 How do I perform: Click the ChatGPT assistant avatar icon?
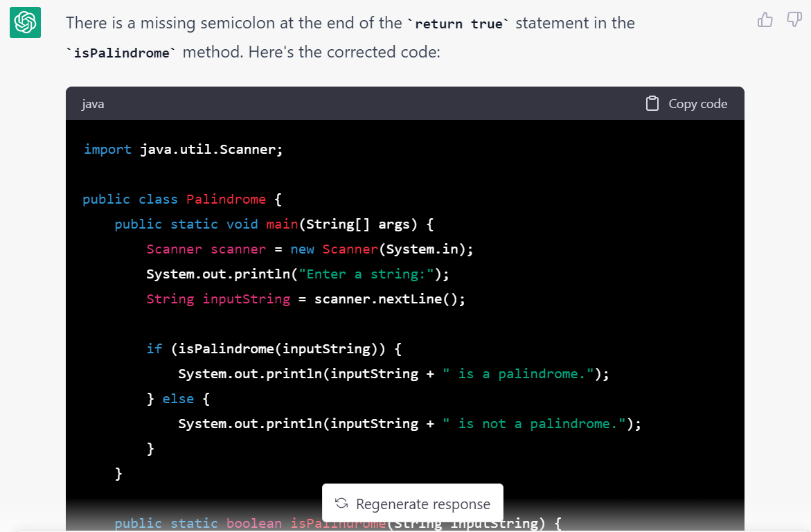pyautogui.click(x=25, y=23)
